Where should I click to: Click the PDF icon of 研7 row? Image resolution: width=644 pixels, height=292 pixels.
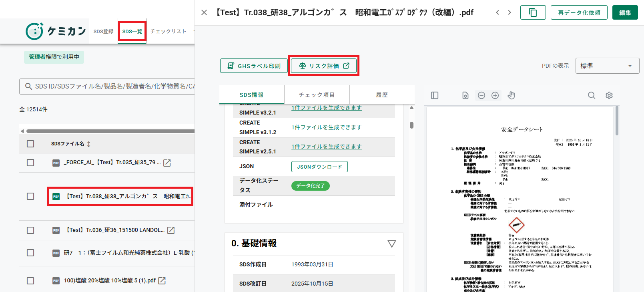pos(56,253)
